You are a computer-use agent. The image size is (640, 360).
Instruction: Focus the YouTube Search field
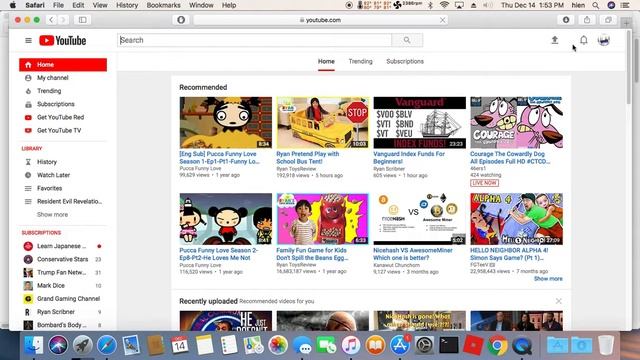[255, 40]
